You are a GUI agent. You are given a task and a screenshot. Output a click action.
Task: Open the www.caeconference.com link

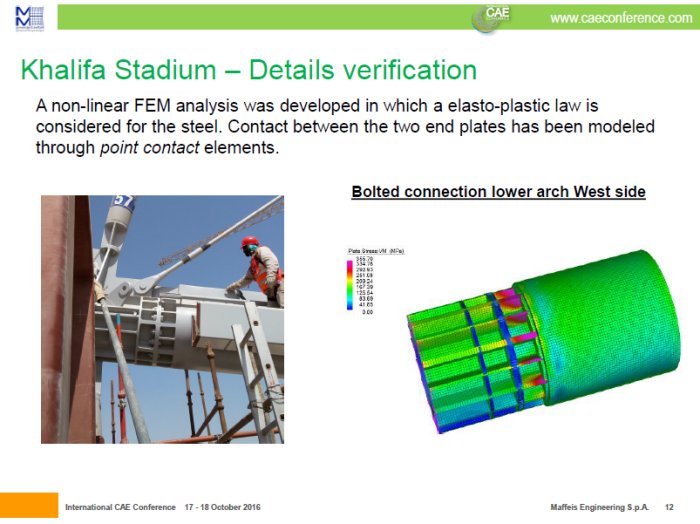tap(620, 18)
